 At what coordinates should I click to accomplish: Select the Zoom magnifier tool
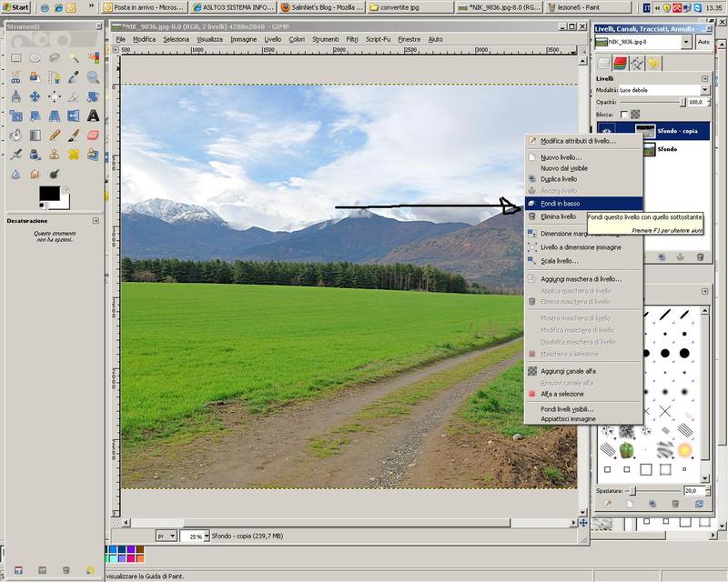(93, 77)
